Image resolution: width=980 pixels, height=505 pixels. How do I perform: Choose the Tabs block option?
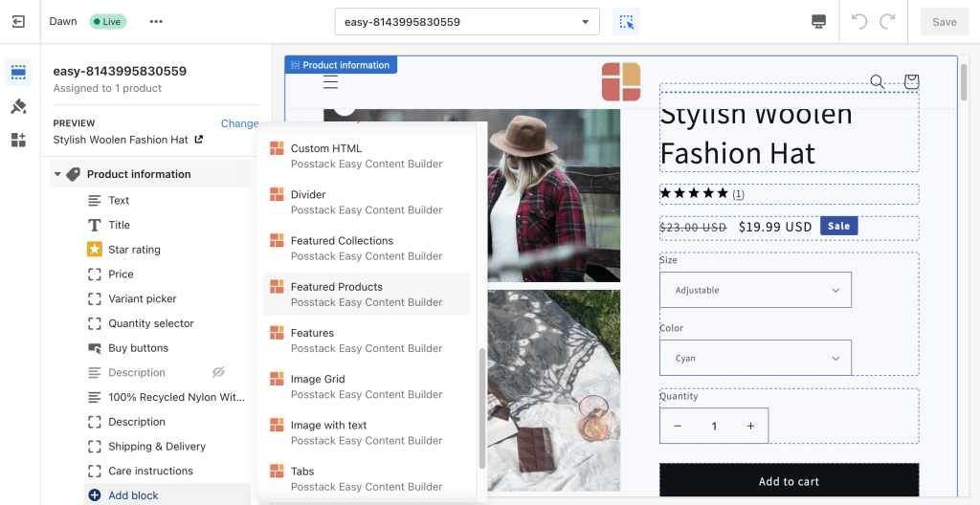(367, 479)
